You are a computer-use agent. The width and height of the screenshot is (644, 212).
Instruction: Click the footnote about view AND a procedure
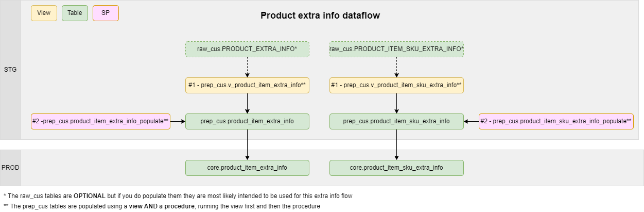click(162, 206)
